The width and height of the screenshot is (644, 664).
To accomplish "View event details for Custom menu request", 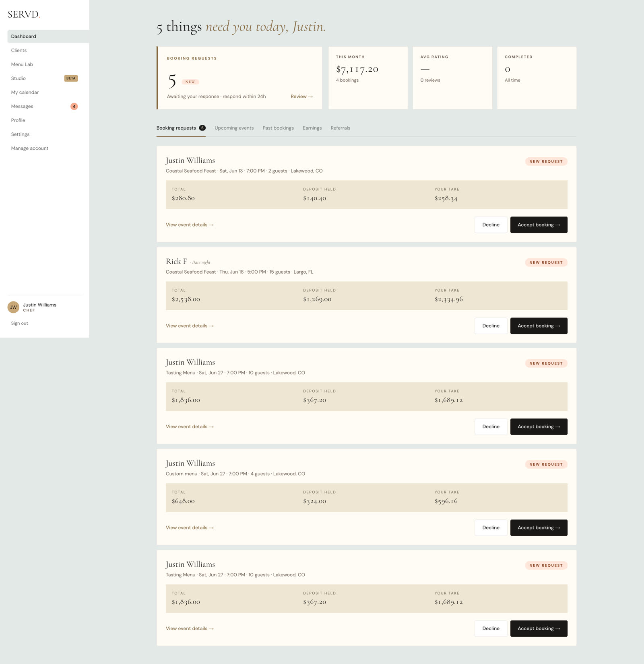I will pyautogui.click(x=190, y=528).
